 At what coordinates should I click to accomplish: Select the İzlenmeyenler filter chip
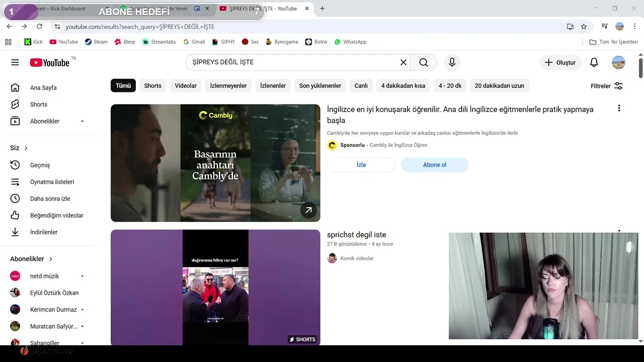point(228,85)
